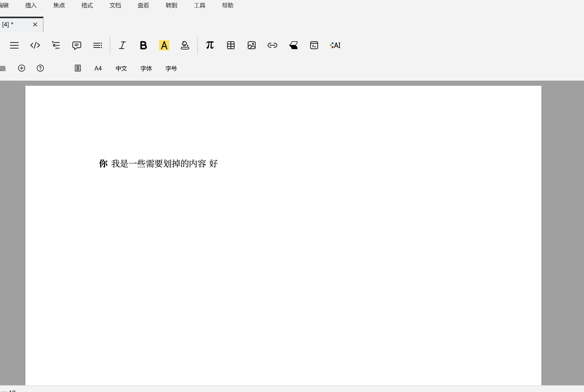This screenshot has width=584, height=392.
Task: Open the 格式 menu
Action: click(x=87, y=5)
